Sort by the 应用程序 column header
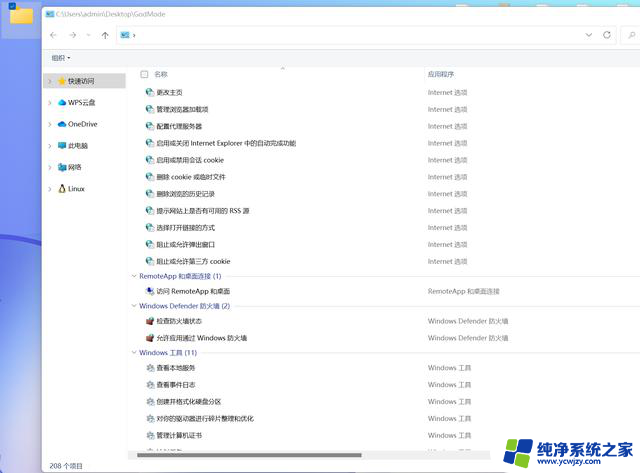The image size is (640, 473). (441, 74)
